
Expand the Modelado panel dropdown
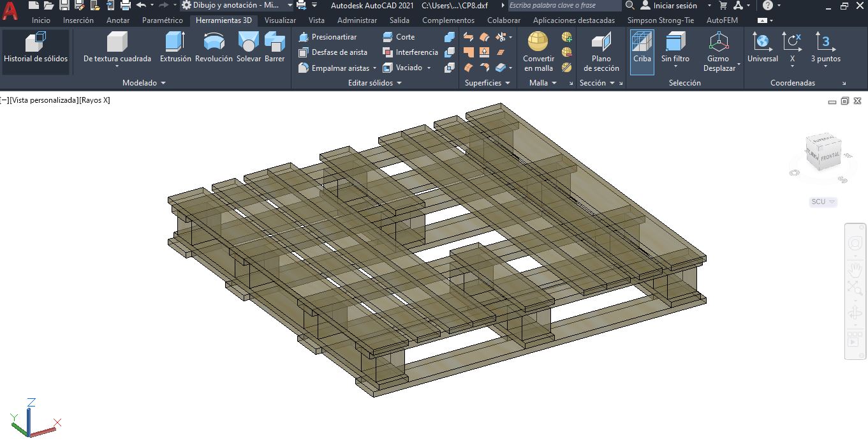(x=144, y=83)
